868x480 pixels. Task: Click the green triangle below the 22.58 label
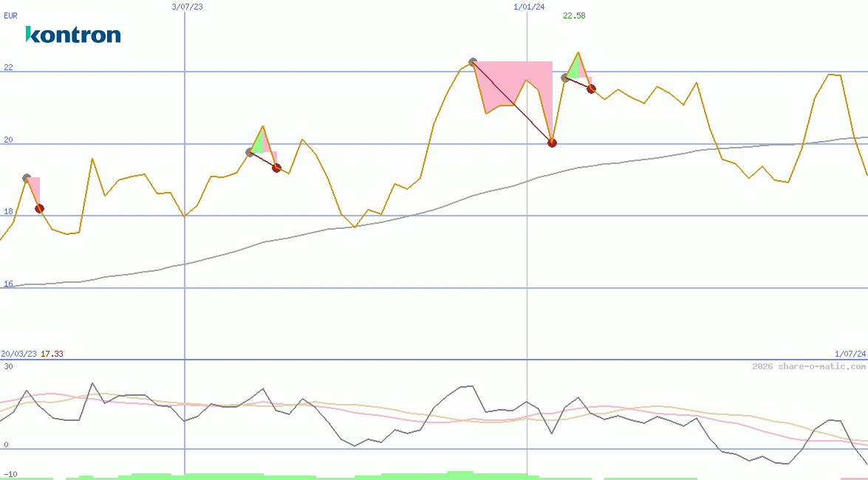574,68
